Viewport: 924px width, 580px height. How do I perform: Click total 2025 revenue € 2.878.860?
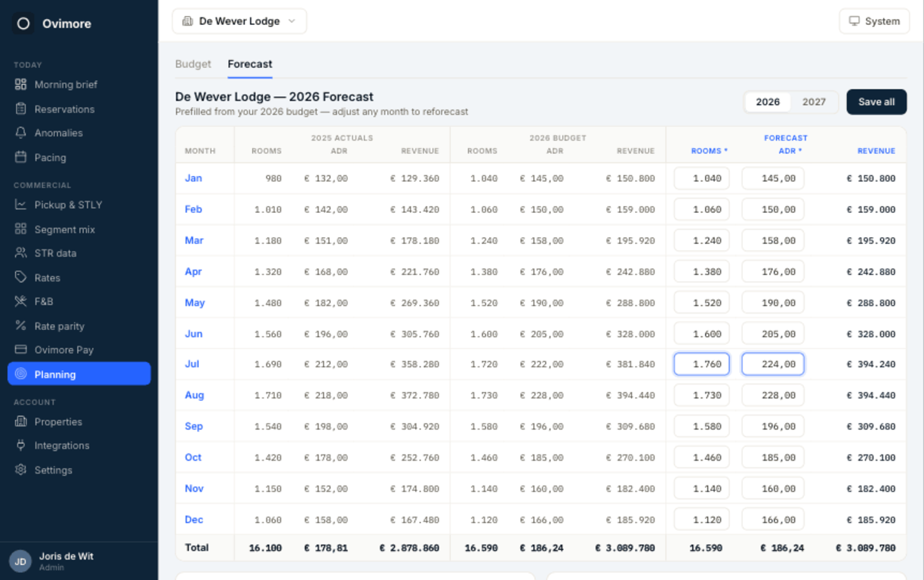(x=408, y=548)
